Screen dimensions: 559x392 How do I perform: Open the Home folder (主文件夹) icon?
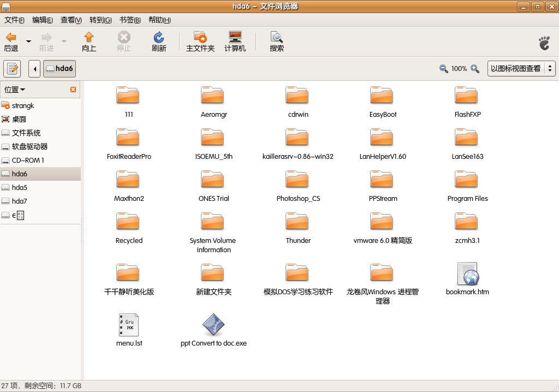click(x=200, y=37)
